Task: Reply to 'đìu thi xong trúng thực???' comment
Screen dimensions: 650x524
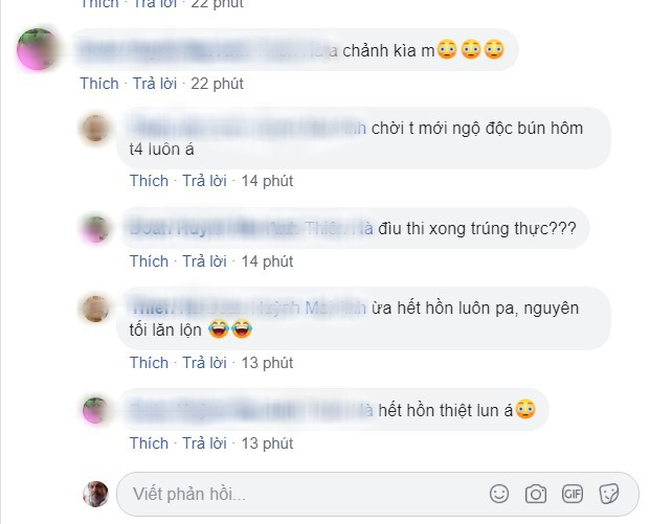Action: [x=204, y=262]
